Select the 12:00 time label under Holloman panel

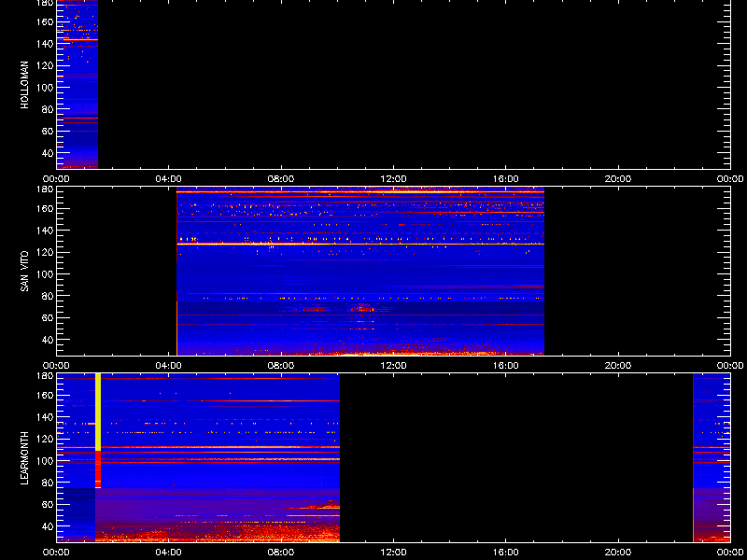(x=393, y=179)
